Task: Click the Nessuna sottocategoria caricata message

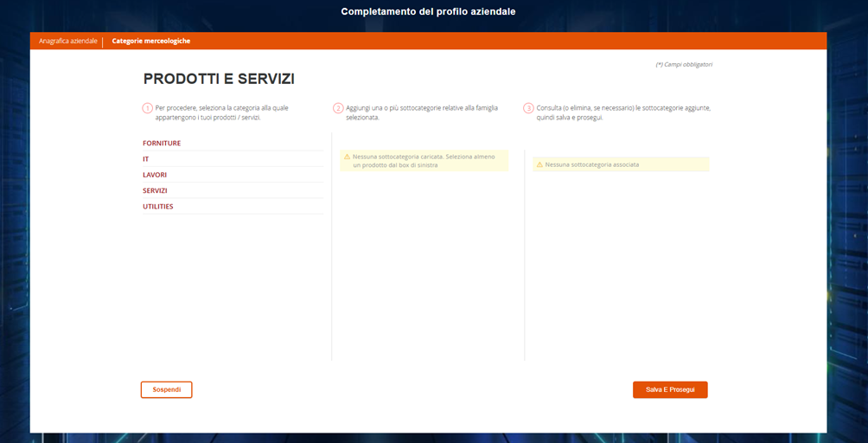Action: pos(424,161)
